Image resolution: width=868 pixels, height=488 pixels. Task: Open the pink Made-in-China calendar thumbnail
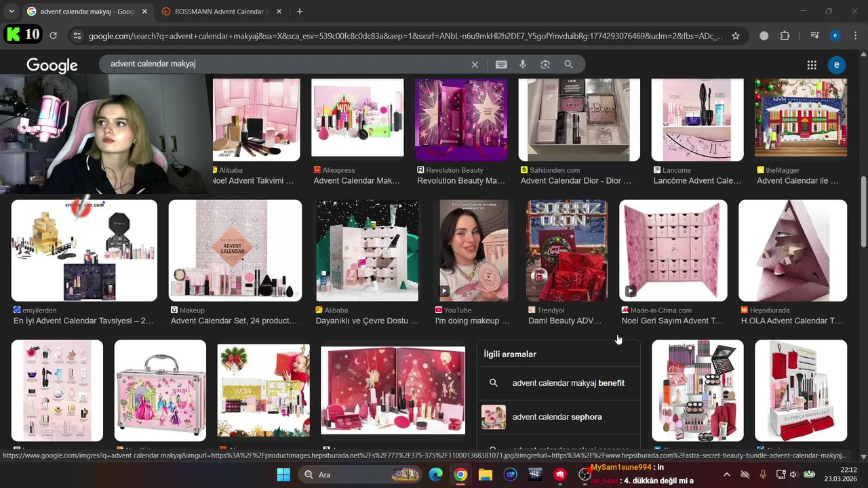(x=673, y=250)
